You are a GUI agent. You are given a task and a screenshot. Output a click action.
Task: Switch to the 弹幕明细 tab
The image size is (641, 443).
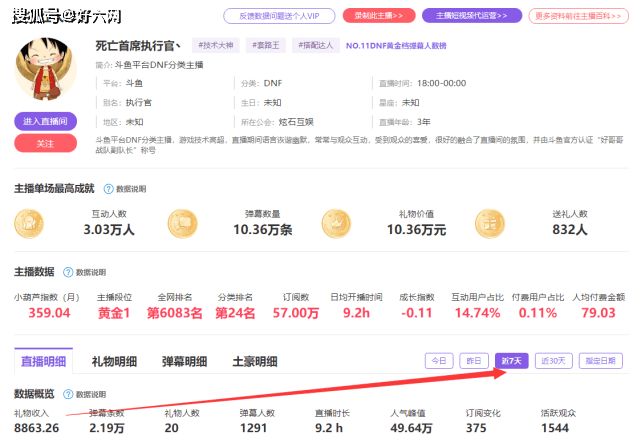(184, 361)
